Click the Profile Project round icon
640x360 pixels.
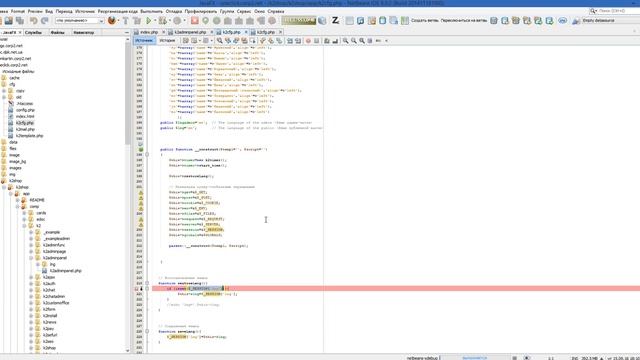177,20
